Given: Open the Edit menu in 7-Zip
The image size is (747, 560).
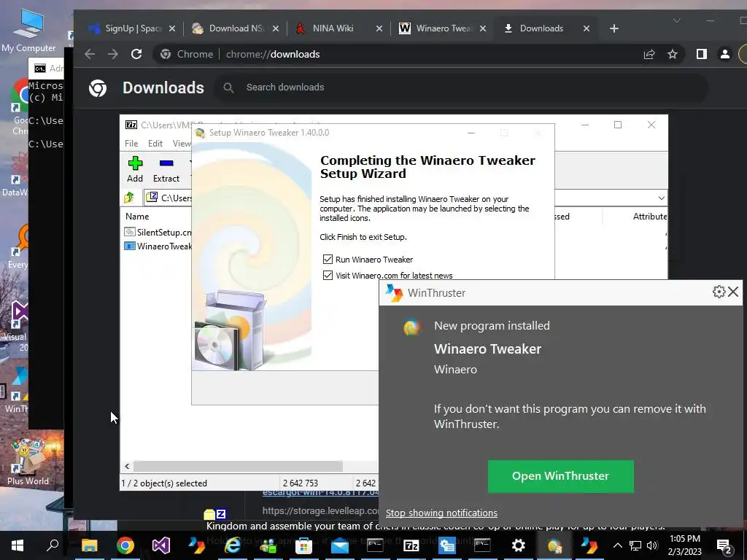Looking at the screenshot, I should (155, 144).
